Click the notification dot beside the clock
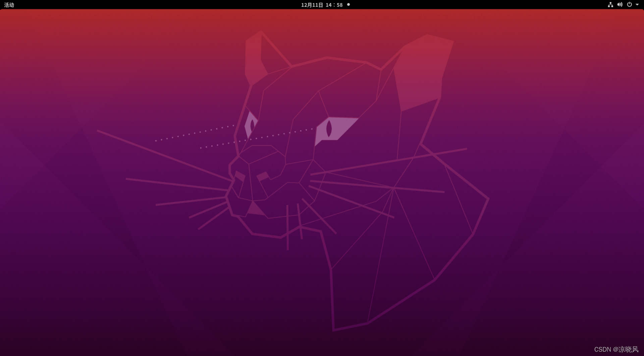 [348, 4]
